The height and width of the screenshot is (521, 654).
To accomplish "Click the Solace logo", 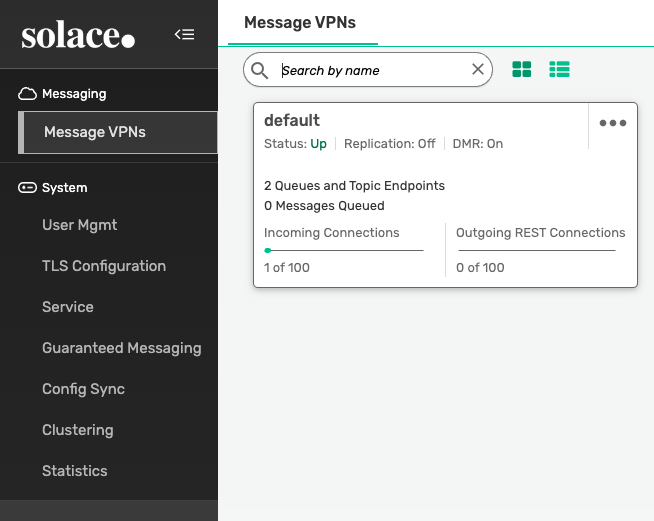I will tap(78, 36).
